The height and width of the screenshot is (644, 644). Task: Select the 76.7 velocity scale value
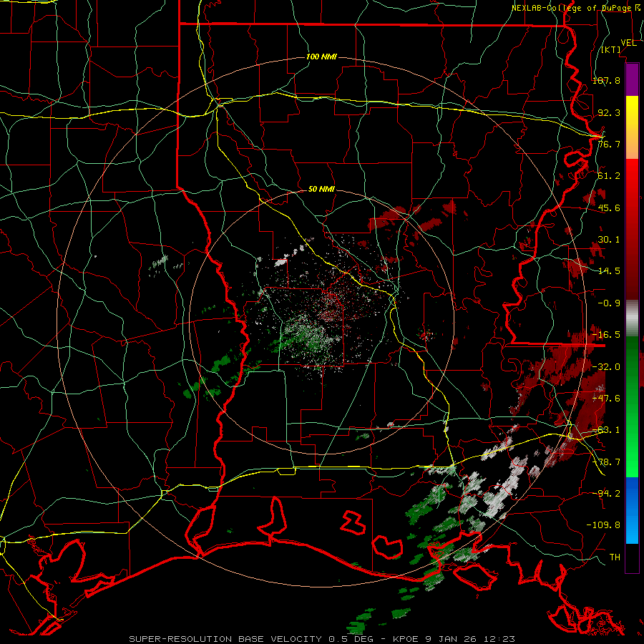[609, 144]
